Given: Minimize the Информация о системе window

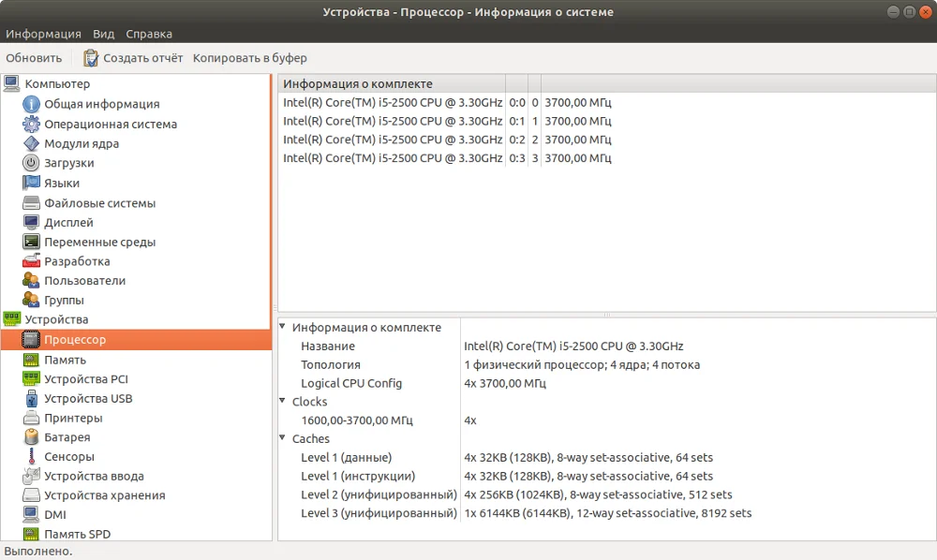Looking at the screenshot, I should [893, 12].
